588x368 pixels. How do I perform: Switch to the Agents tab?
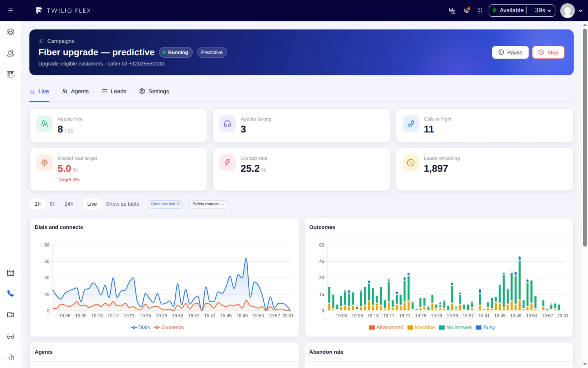pos(75,91)
